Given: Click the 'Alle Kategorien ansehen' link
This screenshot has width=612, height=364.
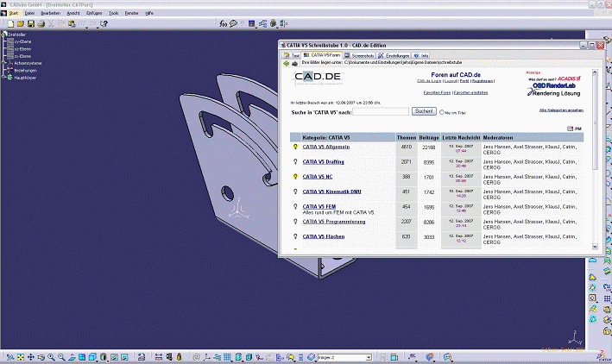Looking at the screenshot, I should click(561, 110).
